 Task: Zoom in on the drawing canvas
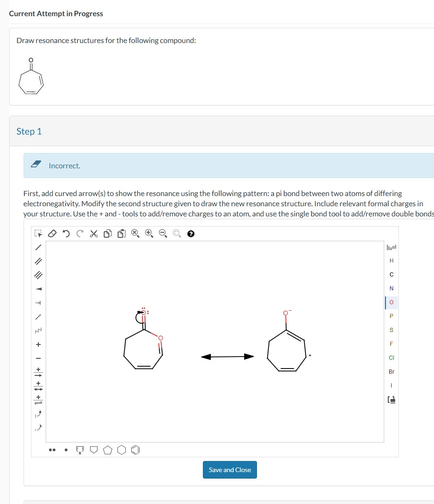(x=148, y=234)
